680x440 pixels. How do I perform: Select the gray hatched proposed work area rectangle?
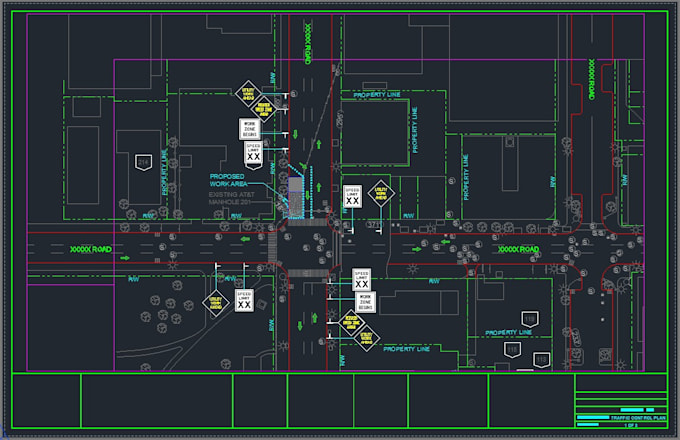(295, 197)
